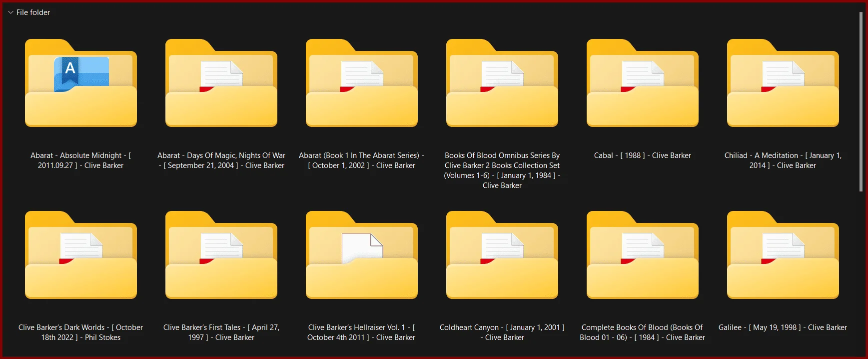Select Galilee - [ May 19, 1998 ] label

pos(783,327)
